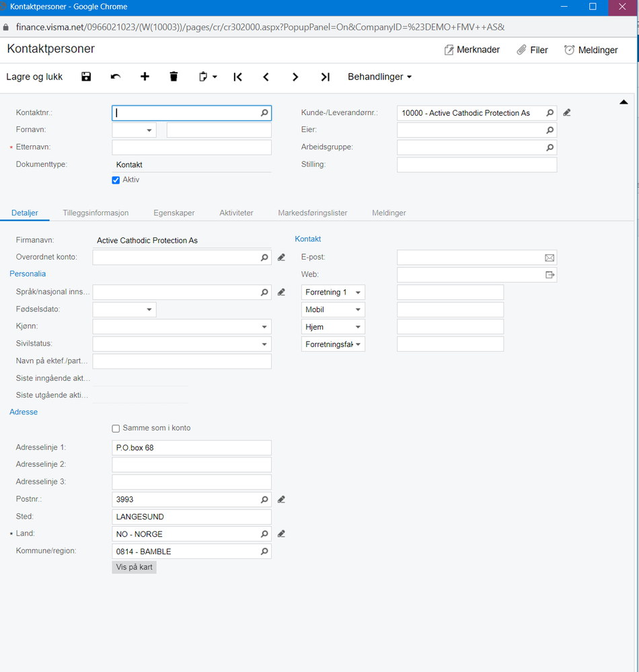Enable Samme som i konto checkbox
This screenshot has width=639, height=672.
click(116, 428)
